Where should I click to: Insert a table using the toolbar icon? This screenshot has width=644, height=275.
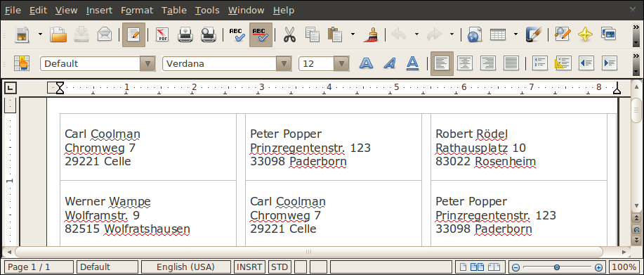[x=497, y=34]
